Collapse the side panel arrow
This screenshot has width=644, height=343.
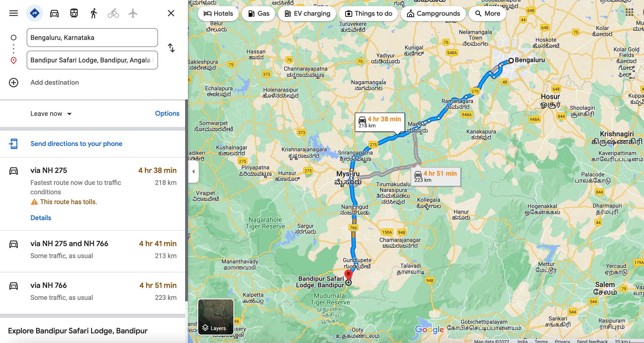[194, 171]
